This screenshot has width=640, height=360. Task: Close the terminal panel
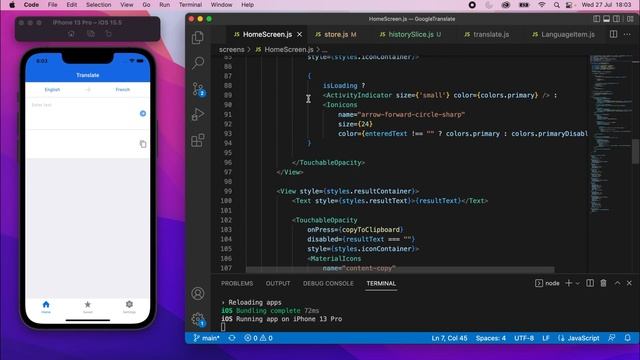click(629, 283)
